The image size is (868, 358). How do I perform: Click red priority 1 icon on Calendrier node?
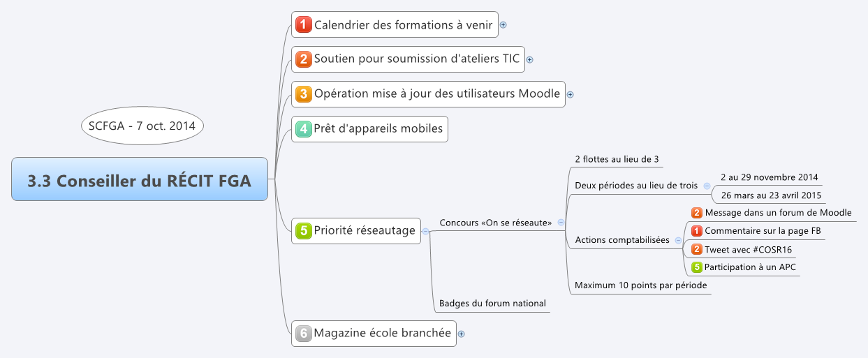[x=303, y=25]
